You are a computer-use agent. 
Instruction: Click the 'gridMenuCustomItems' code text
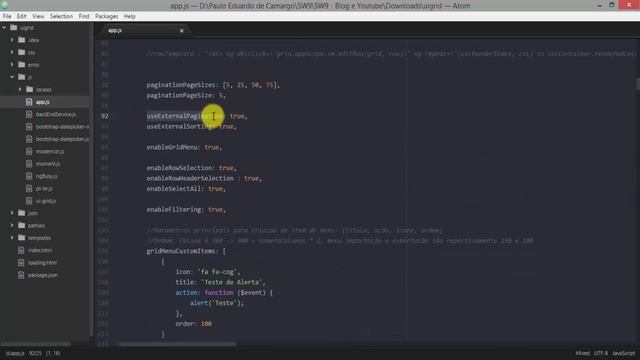[x=181, y=251]
